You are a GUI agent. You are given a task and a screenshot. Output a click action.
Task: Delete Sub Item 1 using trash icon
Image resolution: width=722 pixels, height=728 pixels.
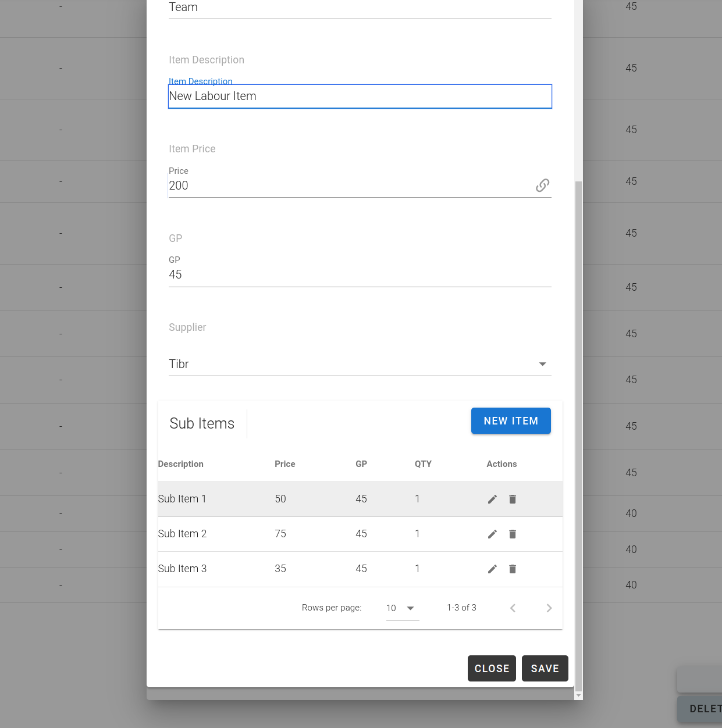(x=513, y=499)
